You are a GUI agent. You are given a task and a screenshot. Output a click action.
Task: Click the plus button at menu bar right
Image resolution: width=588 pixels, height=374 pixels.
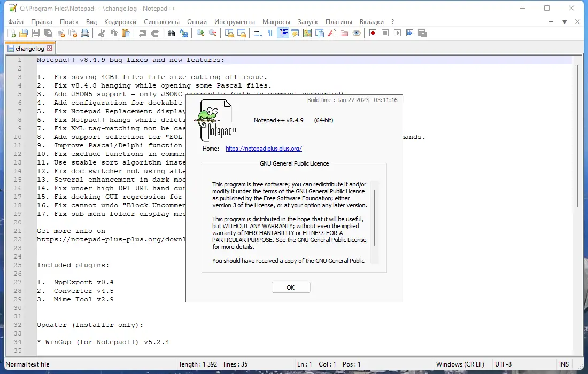551,22
